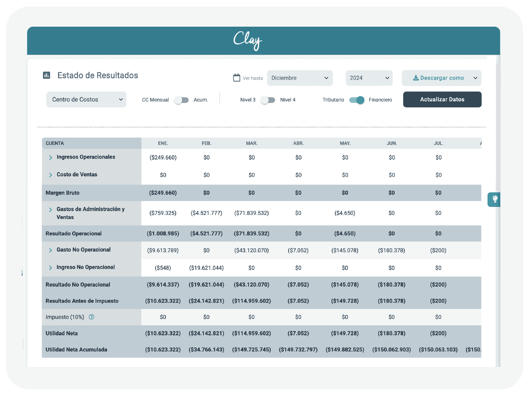Screen dimensions: 532x395
Task: Click ($149.732.797) accumulated April value
Action: [298, 350]
